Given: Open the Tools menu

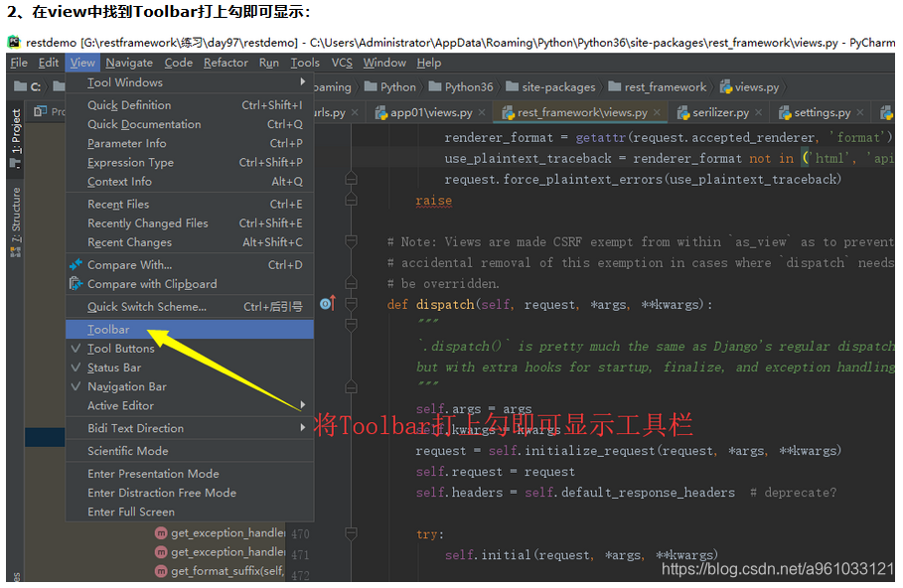Looking at the screenshot, I should point(305,63).
